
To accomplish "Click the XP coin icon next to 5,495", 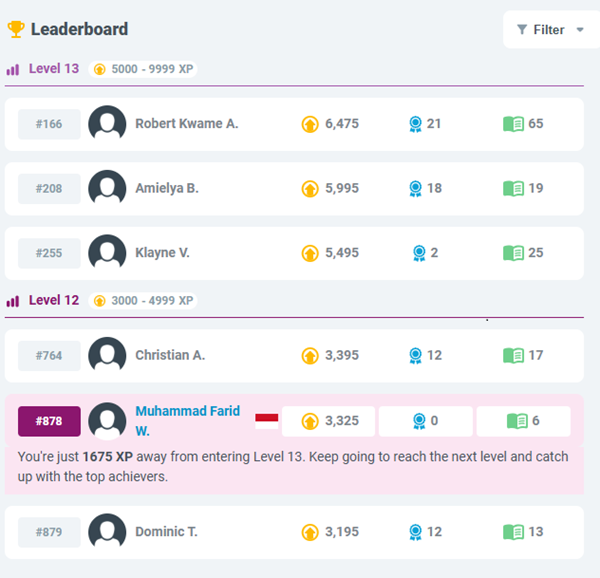I will (310, 253).
